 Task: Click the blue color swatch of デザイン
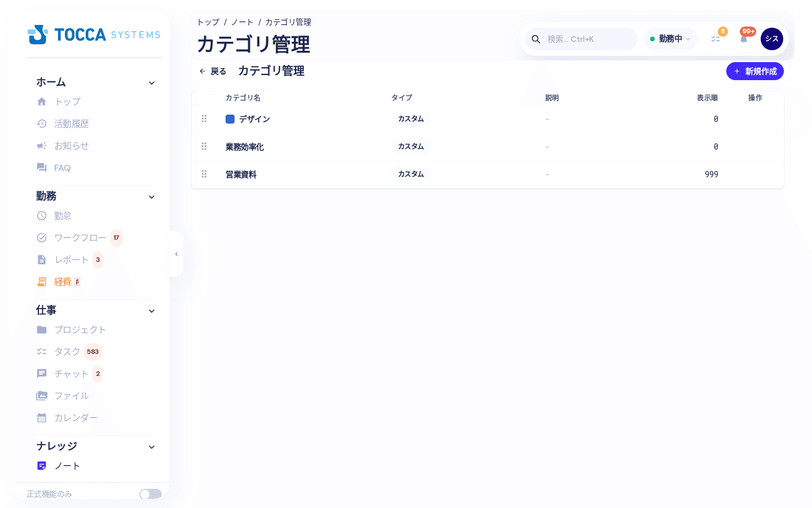230,119
